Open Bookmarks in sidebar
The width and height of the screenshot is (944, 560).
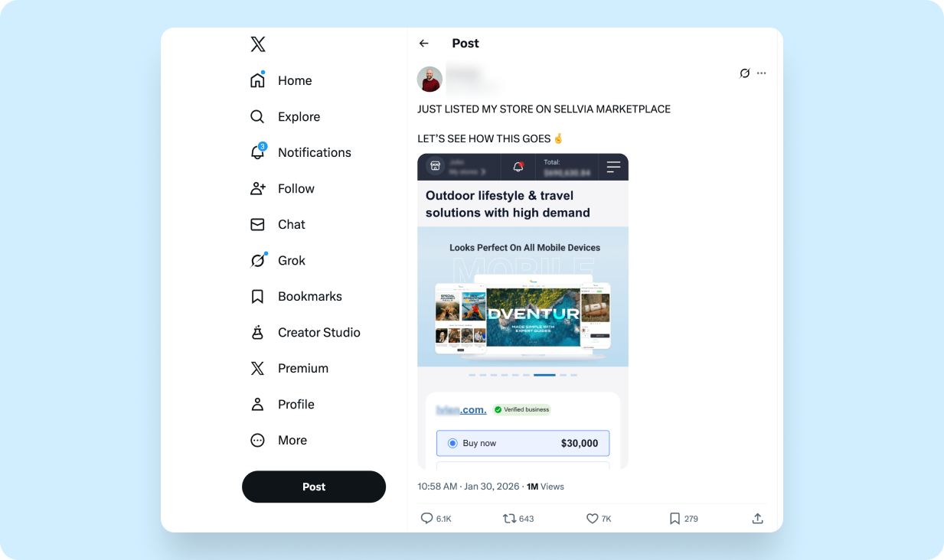295,296
